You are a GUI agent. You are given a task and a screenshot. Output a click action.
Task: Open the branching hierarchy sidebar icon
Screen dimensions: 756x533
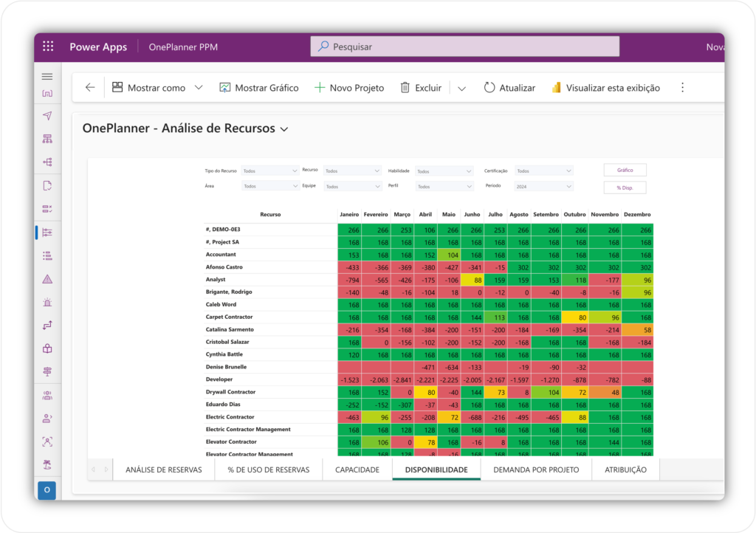click(x=47, y=162)
